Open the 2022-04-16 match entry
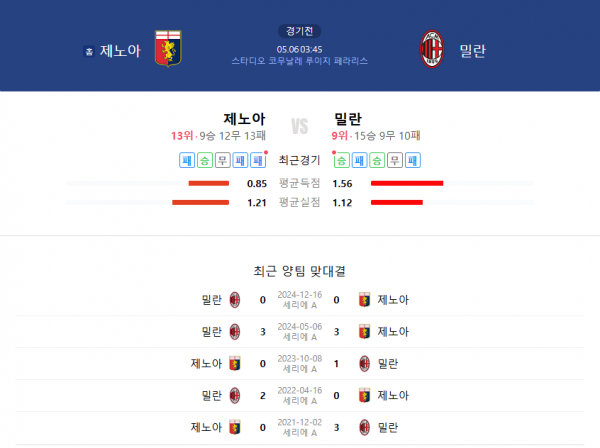 (x=300, y=396)
